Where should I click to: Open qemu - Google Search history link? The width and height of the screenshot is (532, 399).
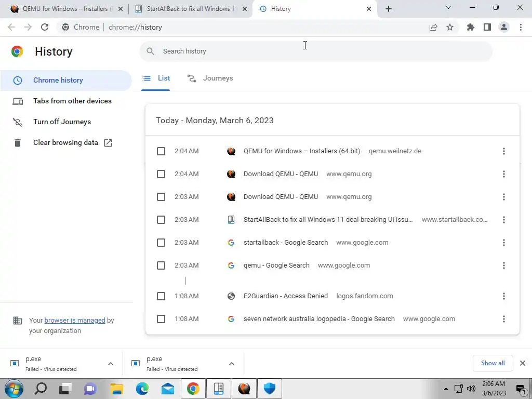click(276, 265)
